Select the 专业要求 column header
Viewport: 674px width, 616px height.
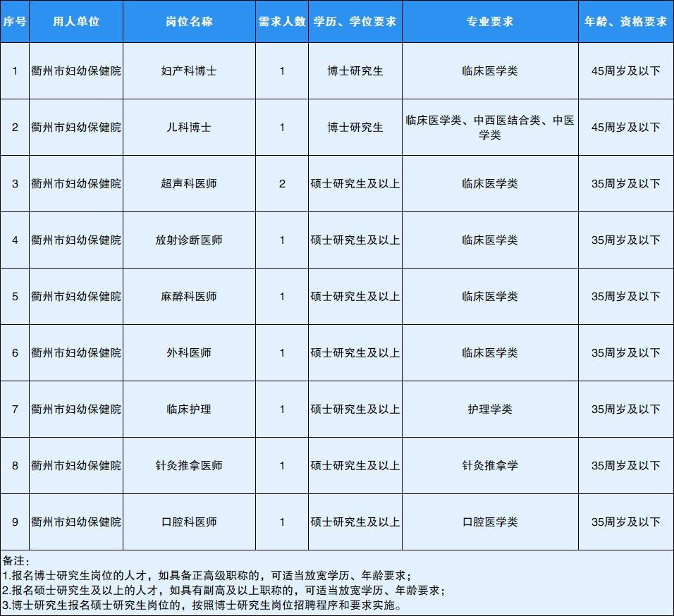490,21
